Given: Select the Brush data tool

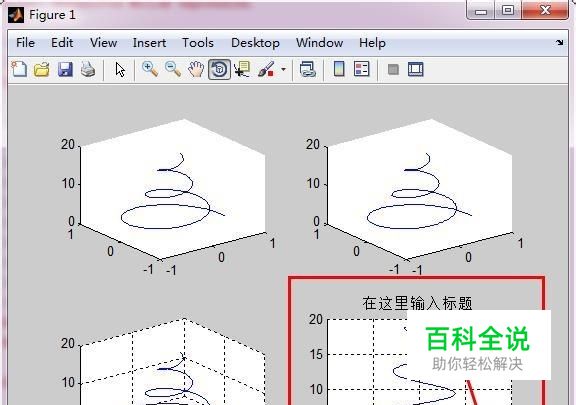Looking at the screenshot, I should 266,69.
